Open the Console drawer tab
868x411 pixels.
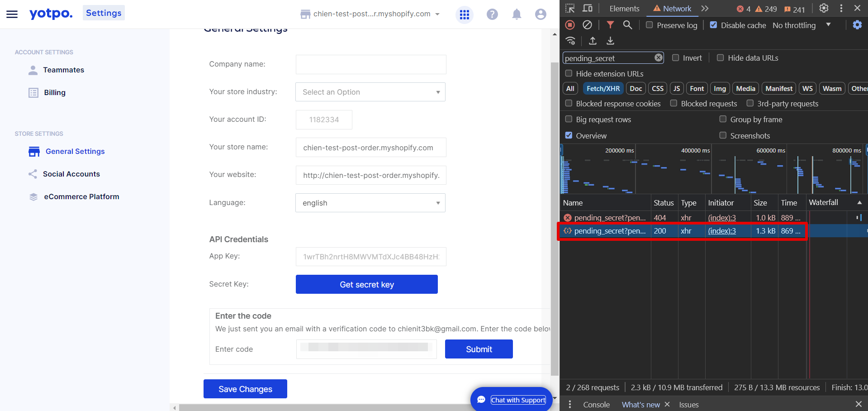pyautogui.click(x=596, y=405)
